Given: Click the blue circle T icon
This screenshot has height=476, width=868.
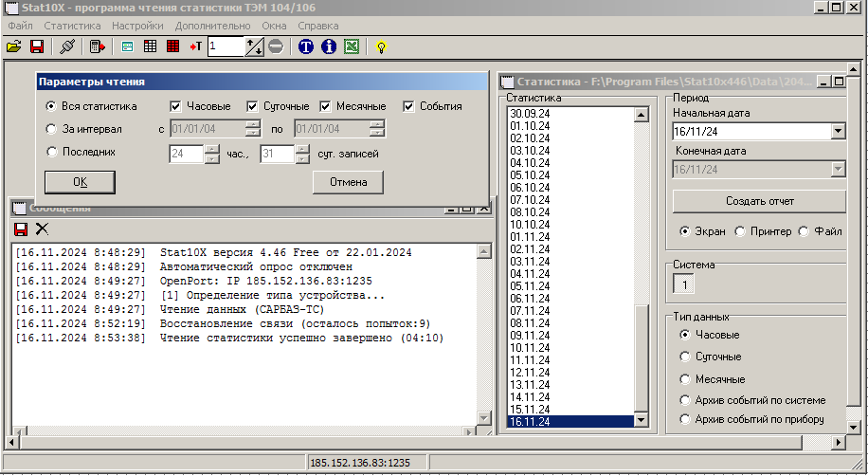Looking at the screenshot, I should click(306, 46).
